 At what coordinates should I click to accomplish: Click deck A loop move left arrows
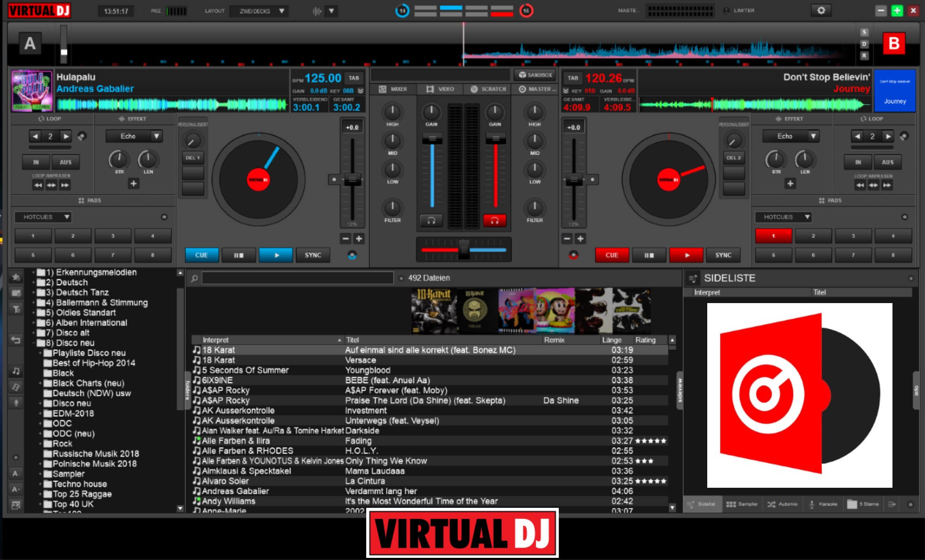pos(38,185)
